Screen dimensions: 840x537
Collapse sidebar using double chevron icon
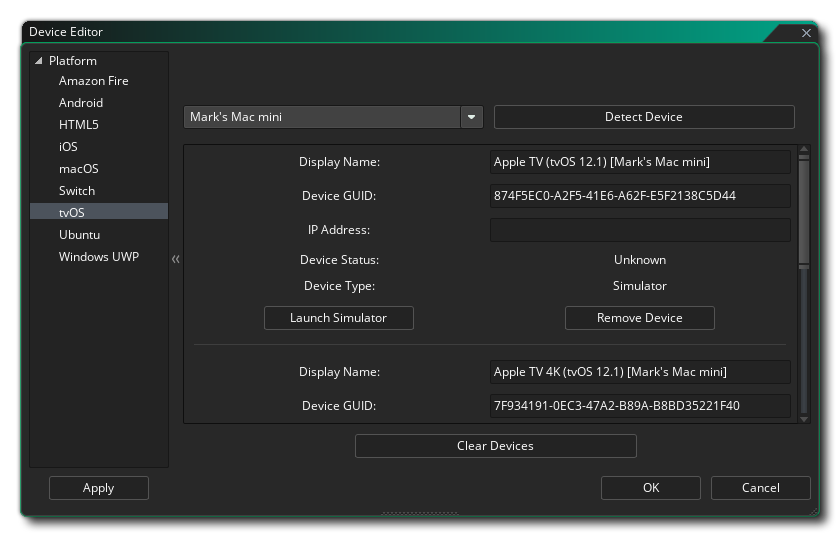(176, 259)
